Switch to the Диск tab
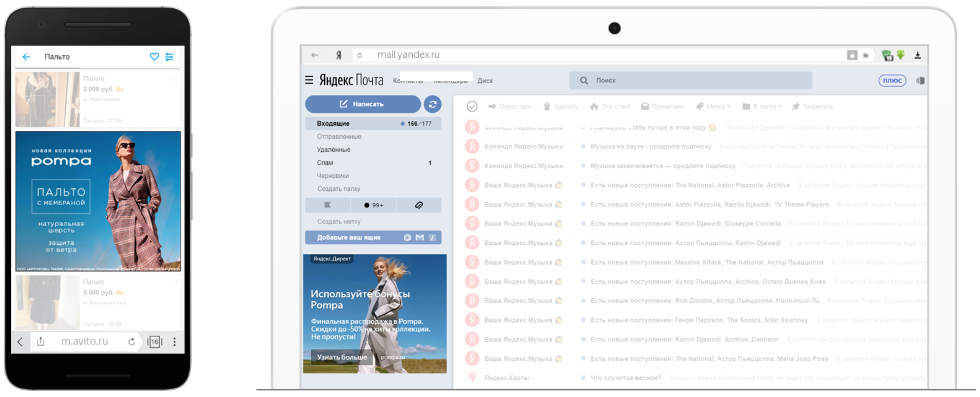 tap(485, 81)
